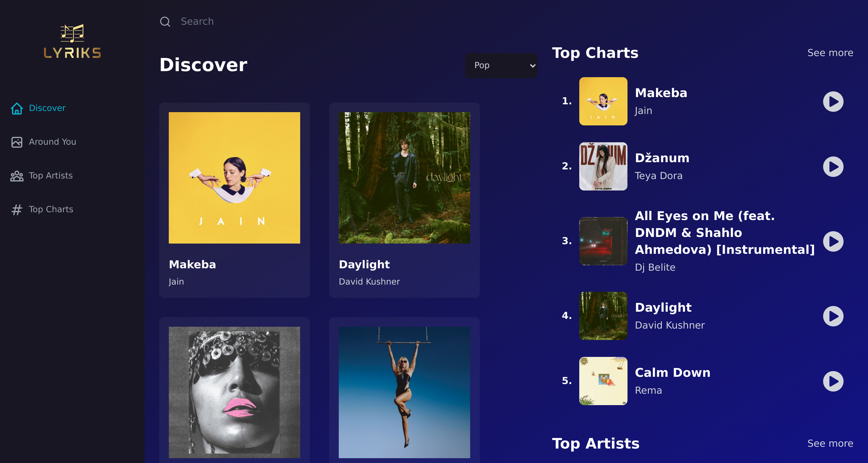This screenshot has height=463, width=868.
Task: Go to Top Artists page
Action: [x=51, y=176]
